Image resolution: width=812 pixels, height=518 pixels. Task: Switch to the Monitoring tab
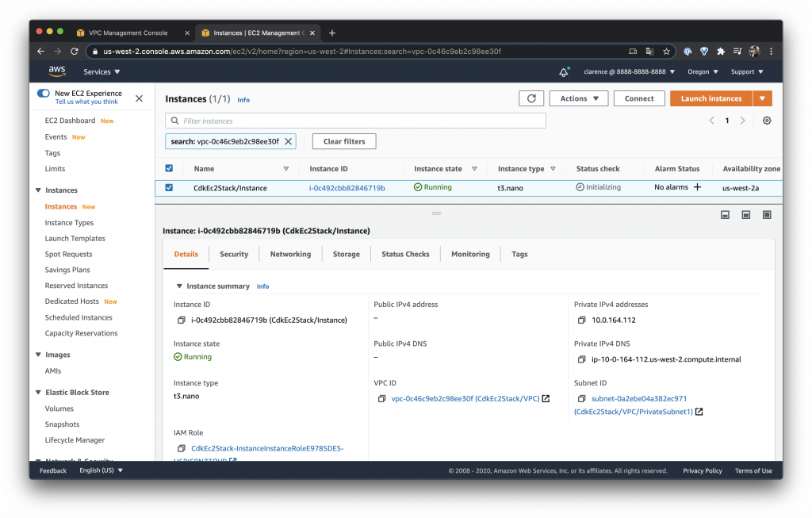click(x=470, y=255)
